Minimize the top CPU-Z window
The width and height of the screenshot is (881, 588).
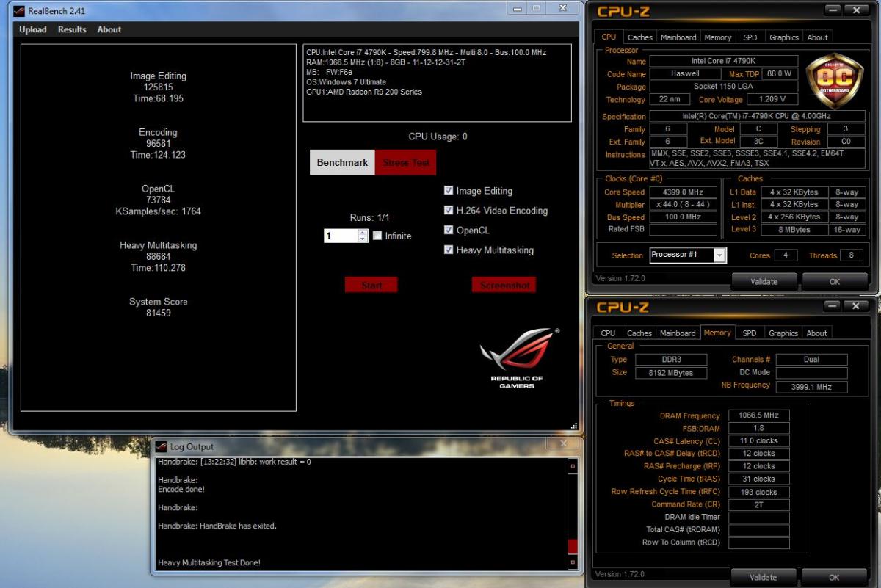tap(832, 10)
